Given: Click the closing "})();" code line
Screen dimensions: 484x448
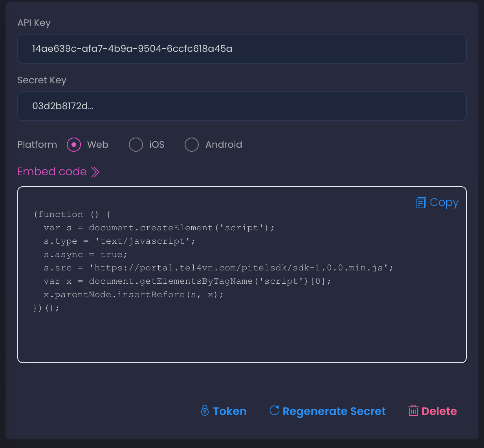Looking at the screenshot, I should (x=47, y=308).
